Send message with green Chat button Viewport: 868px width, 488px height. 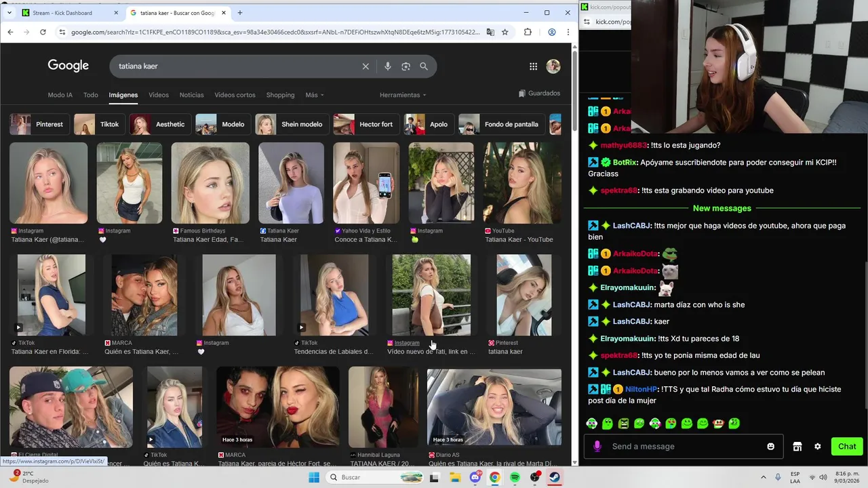click(x=847, y=446)
